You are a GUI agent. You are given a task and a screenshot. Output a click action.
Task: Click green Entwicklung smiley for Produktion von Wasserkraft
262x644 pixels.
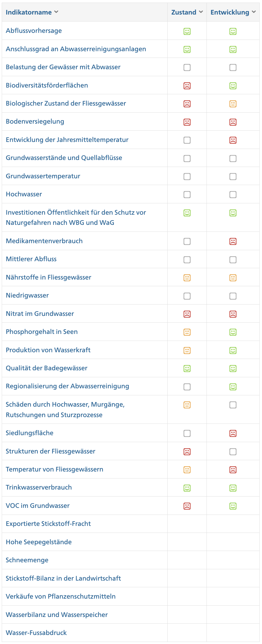[x=233, y=351]
